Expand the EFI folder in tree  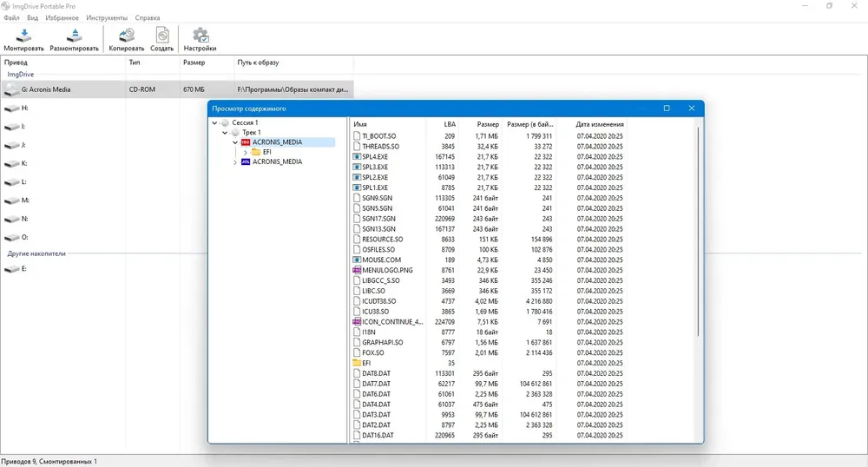[x=246, y=152]
